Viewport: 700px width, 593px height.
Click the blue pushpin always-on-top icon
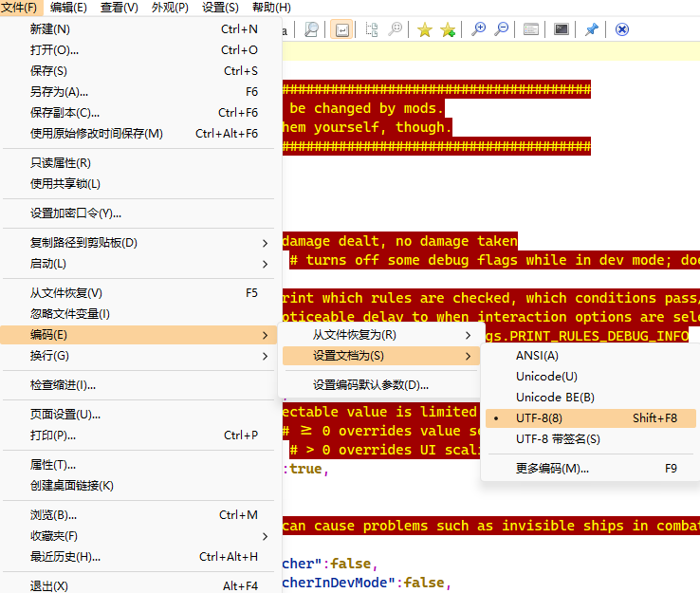click(592, 30)
